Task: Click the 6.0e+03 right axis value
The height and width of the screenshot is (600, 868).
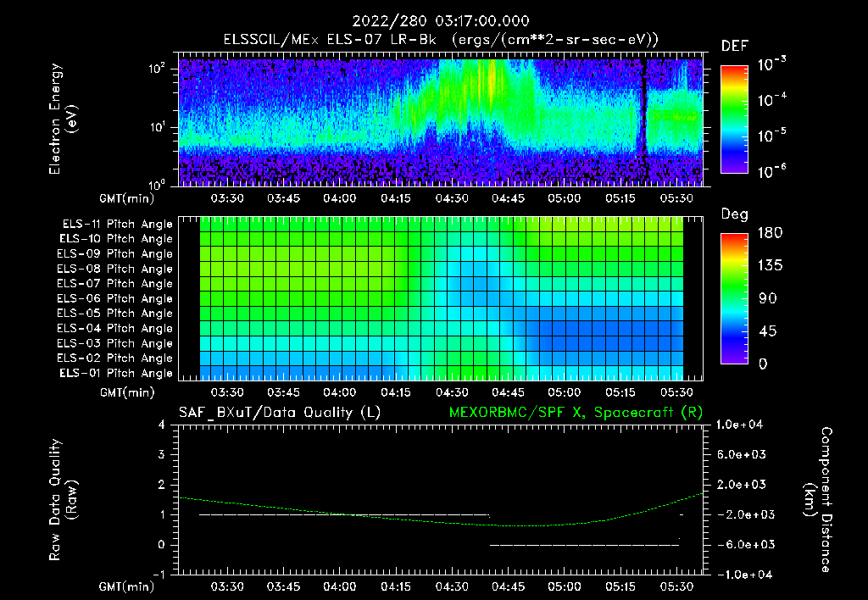Action: pyautogui.click(x=743, y=455)
